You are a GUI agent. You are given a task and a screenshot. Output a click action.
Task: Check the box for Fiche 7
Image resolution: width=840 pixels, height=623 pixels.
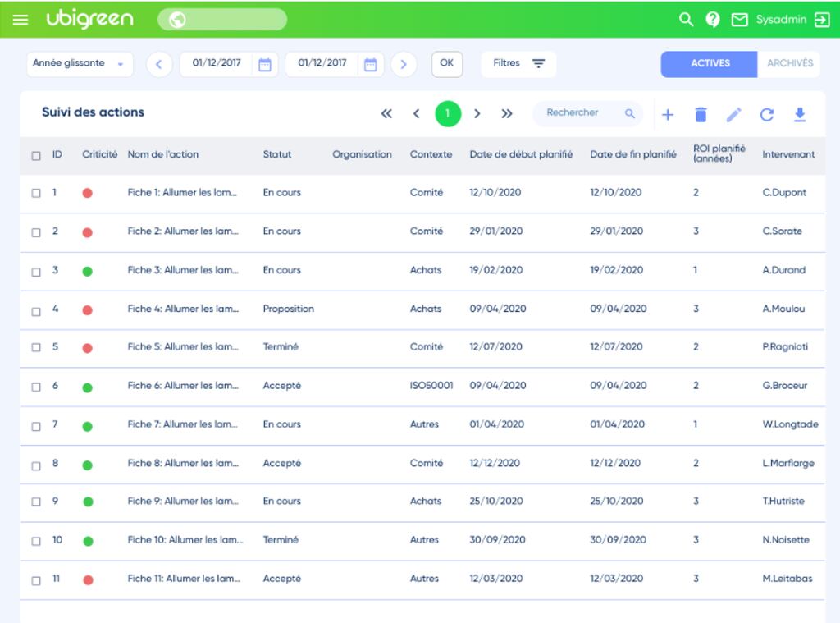(x=36, y=426)
